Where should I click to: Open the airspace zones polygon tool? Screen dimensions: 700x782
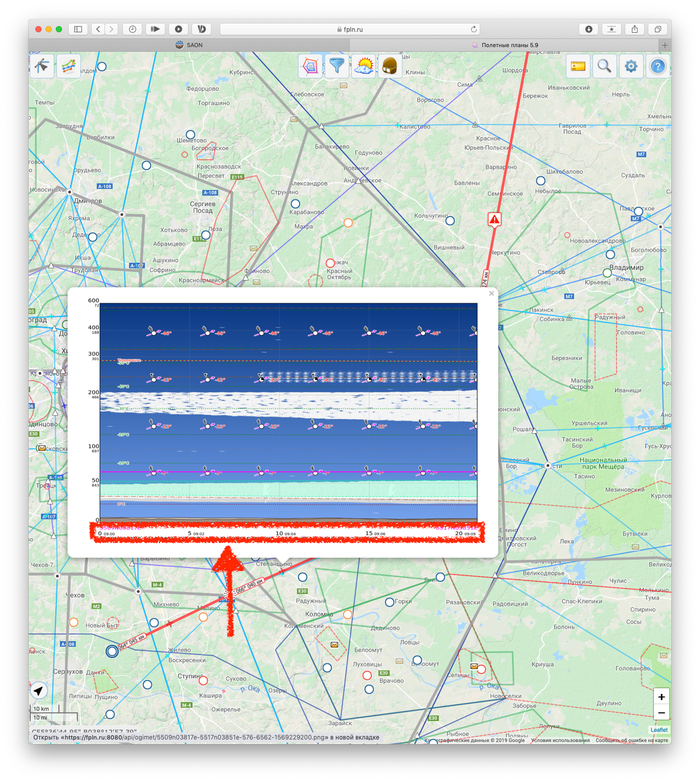[x=310, y=66]
